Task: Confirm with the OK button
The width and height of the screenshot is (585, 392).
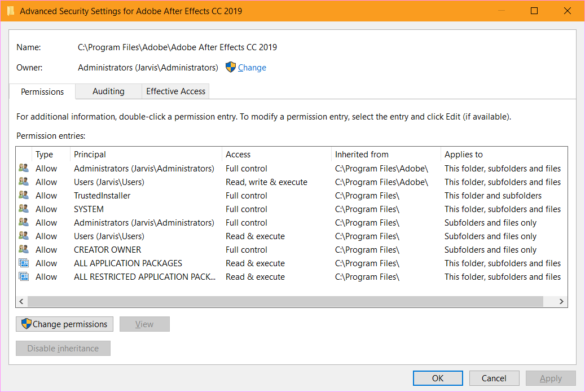Action: [x=438, y=378]
